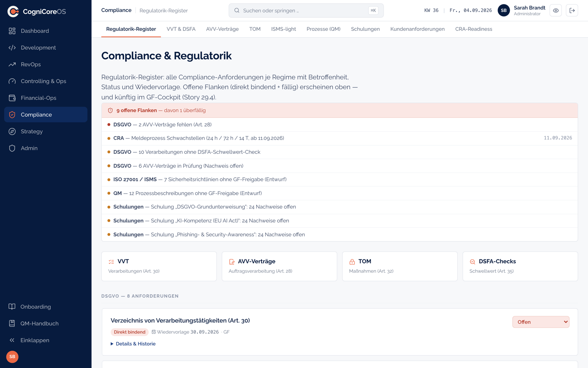Click the ISO 27001 / ISMS Sicherheitsrichtlinien row
Viewport: 588px width, 368px height.
[x=340, y=180]
